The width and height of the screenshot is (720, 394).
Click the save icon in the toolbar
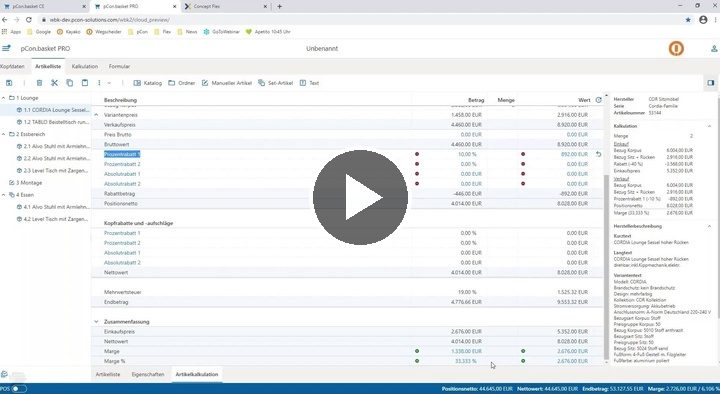[9, 83]
